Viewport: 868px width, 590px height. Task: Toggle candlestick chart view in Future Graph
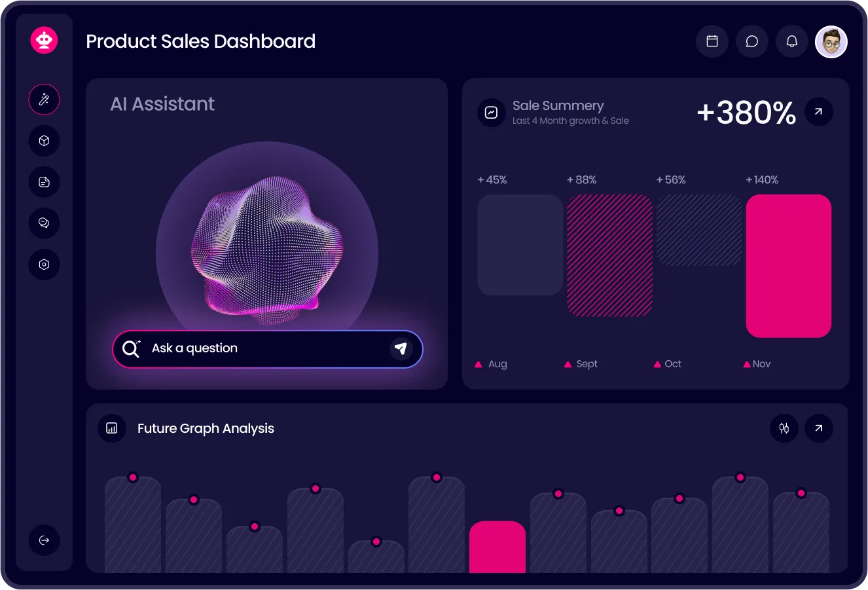click(x=784, y=428)
